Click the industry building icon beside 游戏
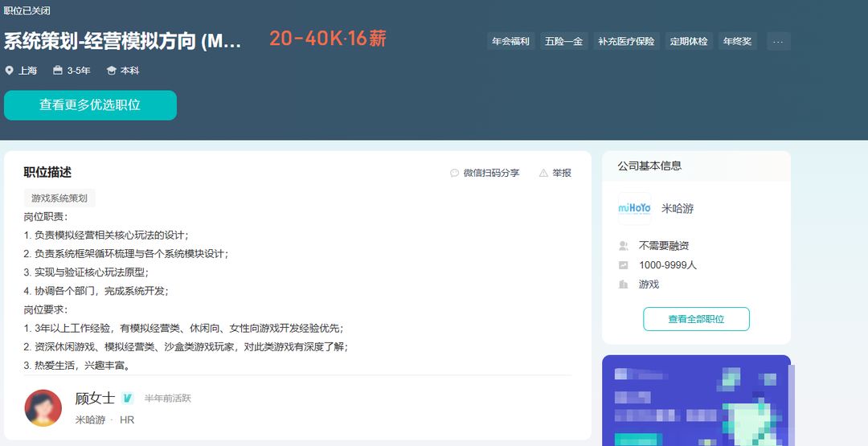This screenshot has width=868, height=446. pos(624,284)
